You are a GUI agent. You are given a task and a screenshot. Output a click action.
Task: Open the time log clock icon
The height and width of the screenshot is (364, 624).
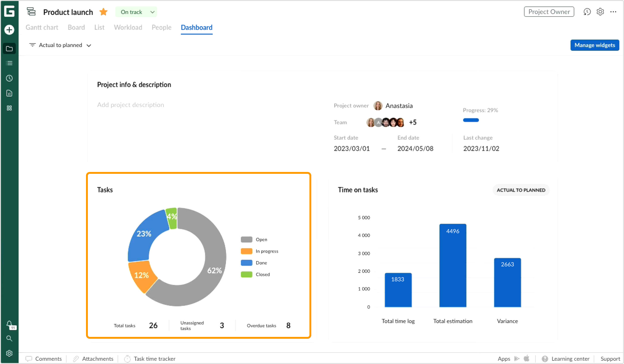[x=9, y=78]
